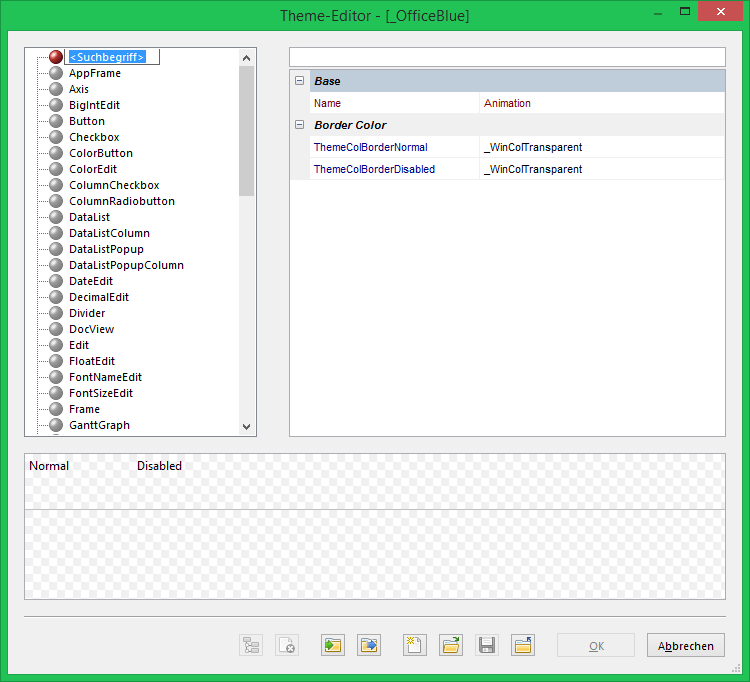Click the grayed delete document icon
Image resolution: width=750 pixels, height=682 pixels.
(x=287, y=645)
